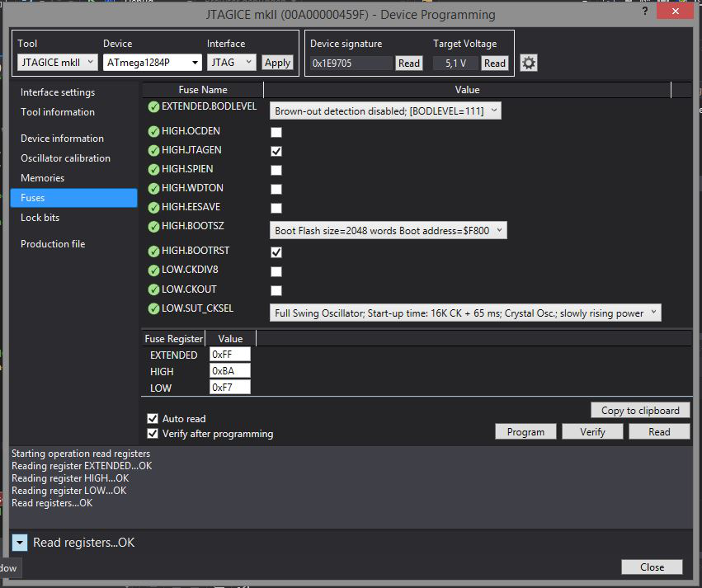Click green status icon beside HIGH.WDTON
The image size is (702, 588).
coord(153,188)
